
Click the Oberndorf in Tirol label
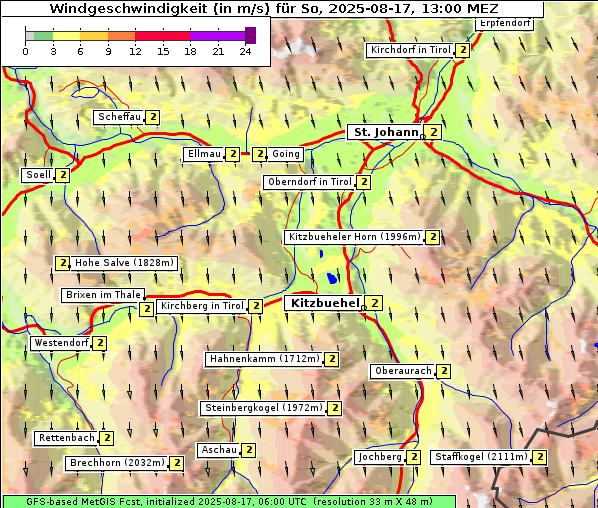tap(310, 182)
